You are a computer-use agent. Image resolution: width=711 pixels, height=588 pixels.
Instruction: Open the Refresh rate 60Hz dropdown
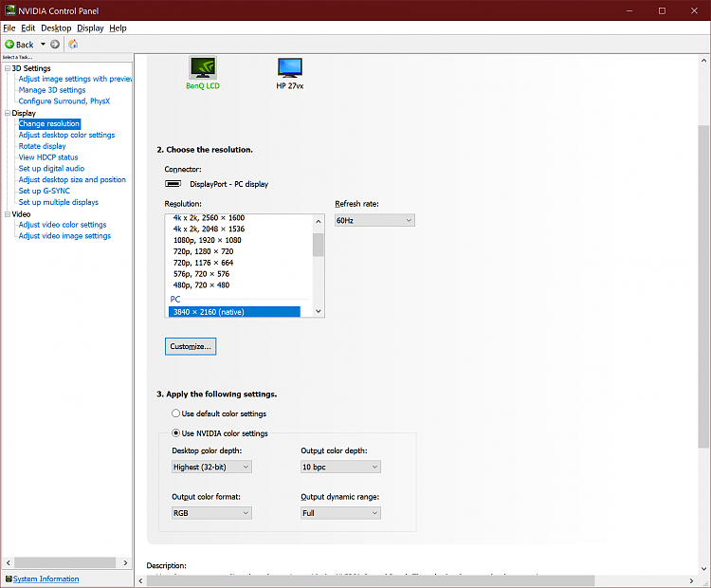374,220
